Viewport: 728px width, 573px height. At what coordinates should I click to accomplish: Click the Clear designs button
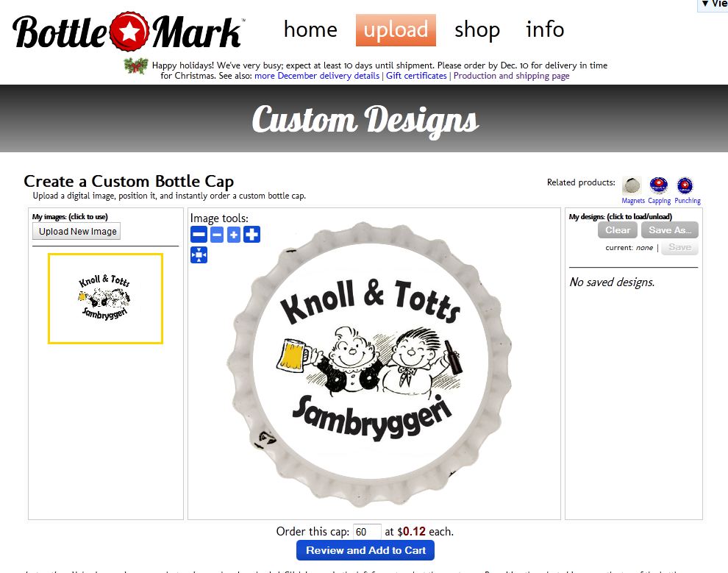click(x=618, y=229)
